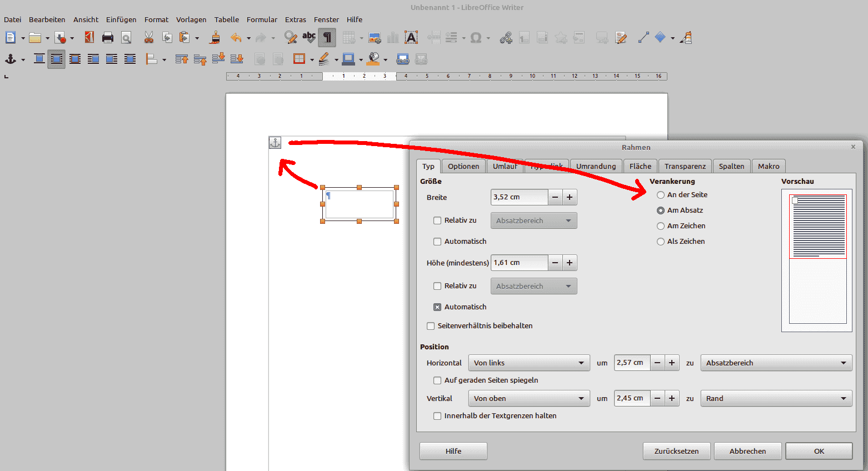
Task: Click the anchor icon in toolbar
Action: point(11,59)
